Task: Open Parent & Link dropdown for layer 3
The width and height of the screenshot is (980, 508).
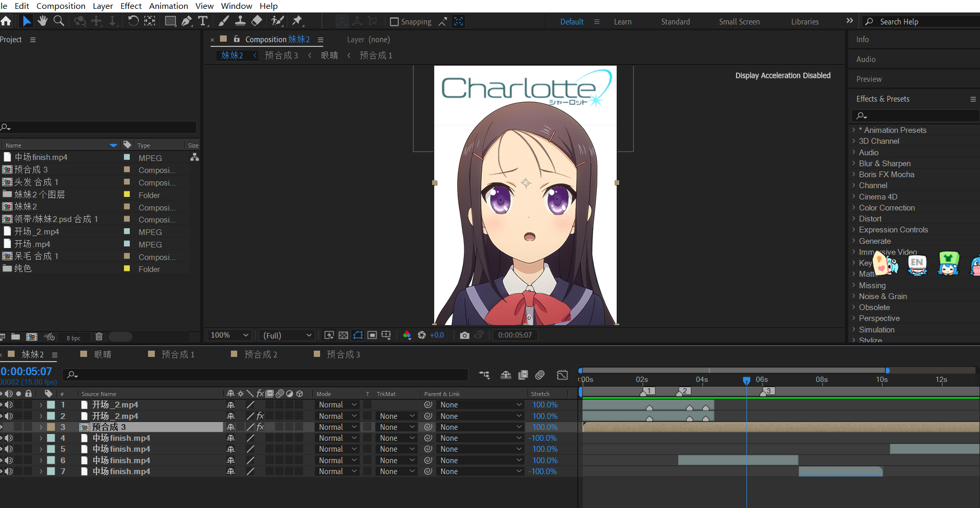Action: pos(480,427)
